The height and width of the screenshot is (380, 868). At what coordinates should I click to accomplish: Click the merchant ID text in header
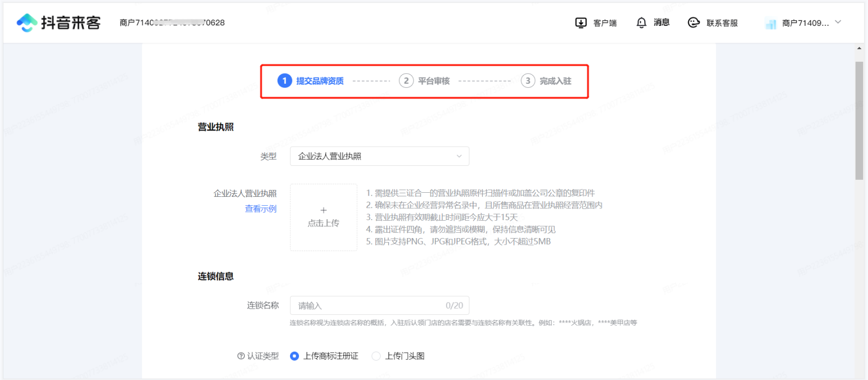(172, 22)
